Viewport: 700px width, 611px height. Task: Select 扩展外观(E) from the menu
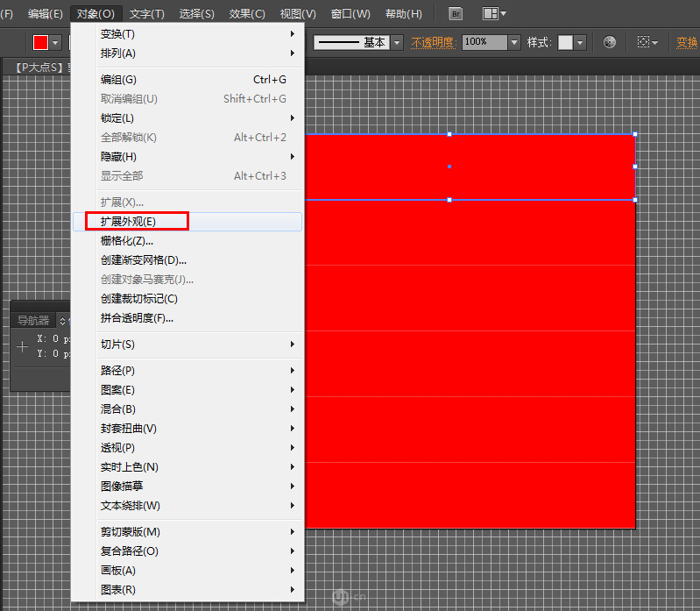pos(128,222)
